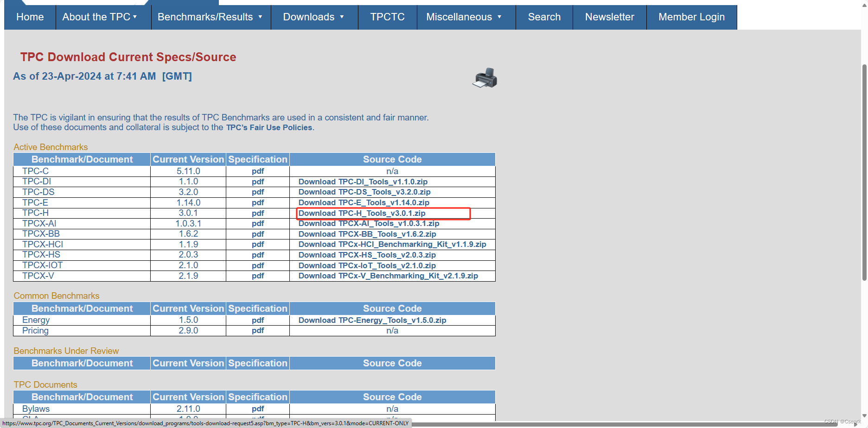Open TPC's Fair Use Policies link

pyautogui.click(x=269, y=127)
